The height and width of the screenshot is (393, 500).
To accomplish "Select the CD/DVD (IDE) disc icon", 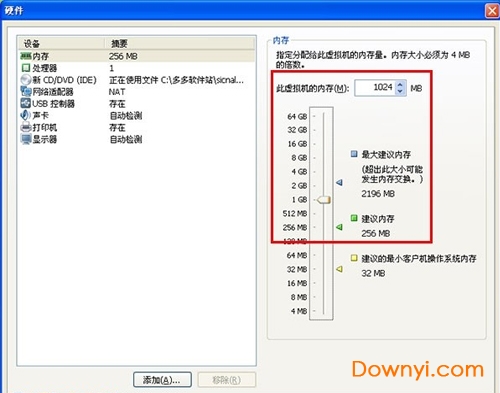I will coord(26,80).
